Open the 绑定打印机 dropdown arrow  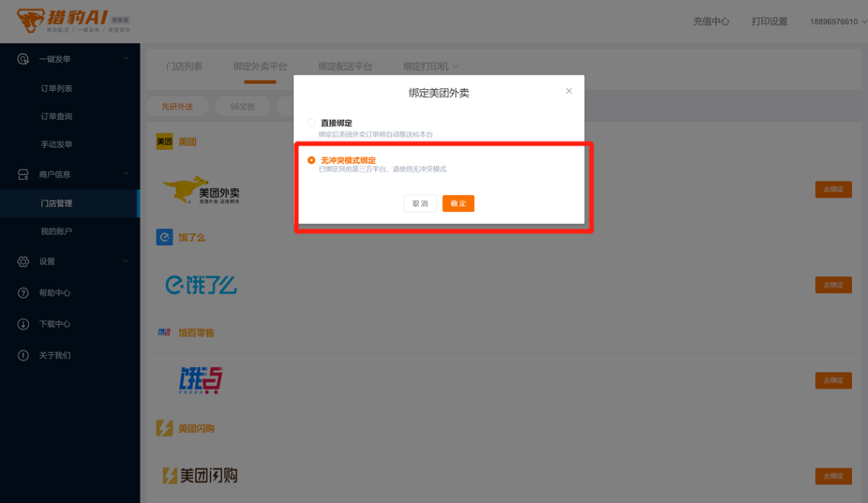pyautogui.click(x=456, y=67)
